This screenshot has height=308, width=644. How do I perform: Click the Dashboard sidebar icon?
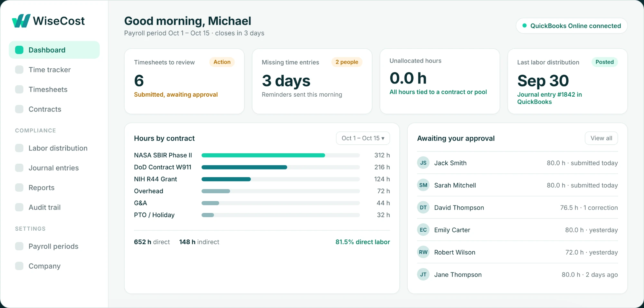pyautogui.click(x=19, y=50)
